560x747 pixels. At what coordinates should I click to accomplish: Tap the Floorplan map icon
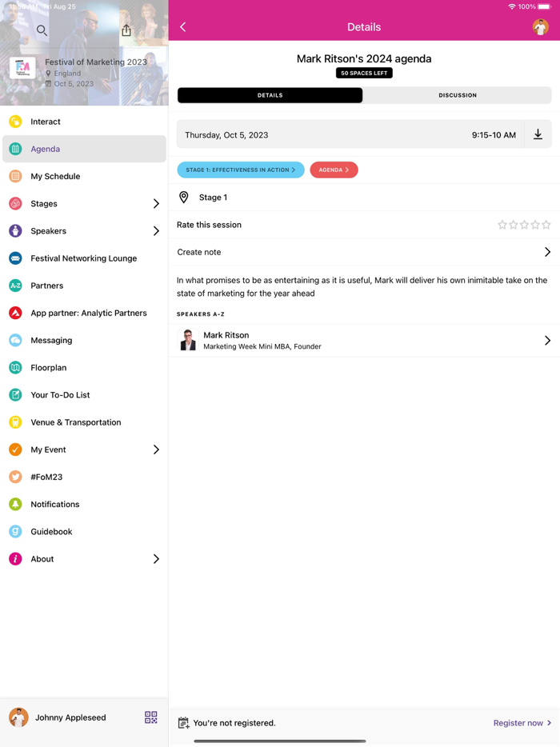pos(15,368)
